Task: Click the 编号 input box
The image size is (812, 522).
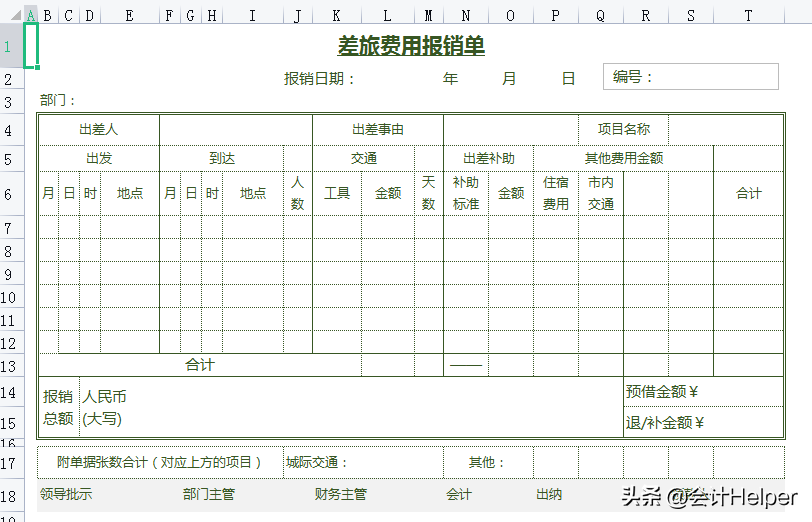Action: (x=691, y=77)
